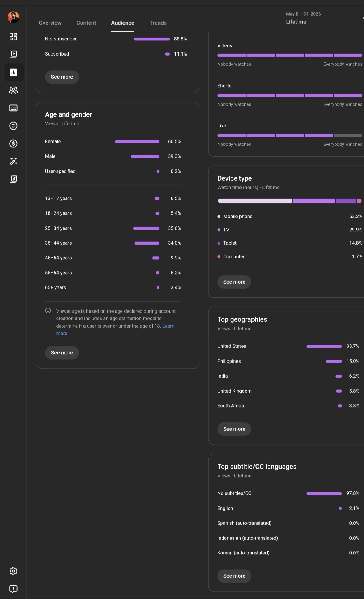The width and height of the screenshot is (364, 599).
Task: Open the Send feedback icon
Action: (x=13, y=589)
